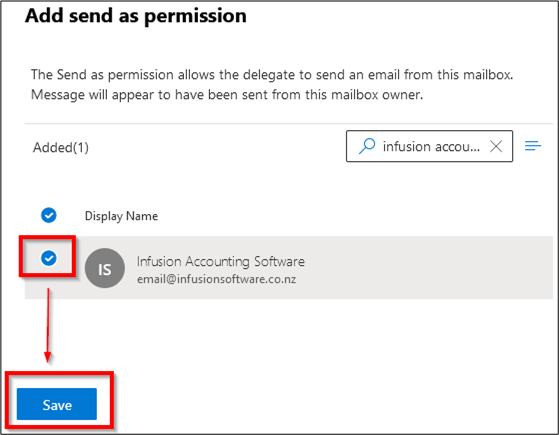
Task: Click the 'Add send as permission' heading
Action: pos(135,16)
